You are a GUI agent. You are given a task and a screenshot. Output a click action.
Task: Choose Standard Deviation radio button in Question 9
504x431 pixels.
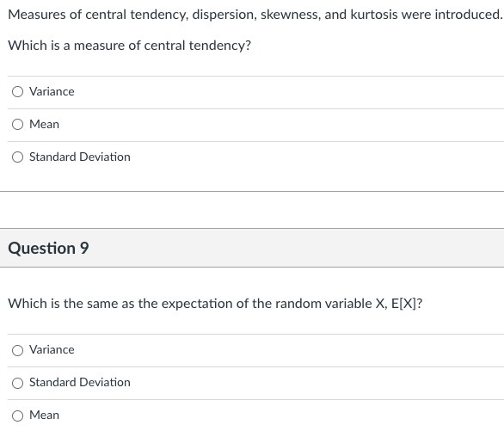[18, 383]
